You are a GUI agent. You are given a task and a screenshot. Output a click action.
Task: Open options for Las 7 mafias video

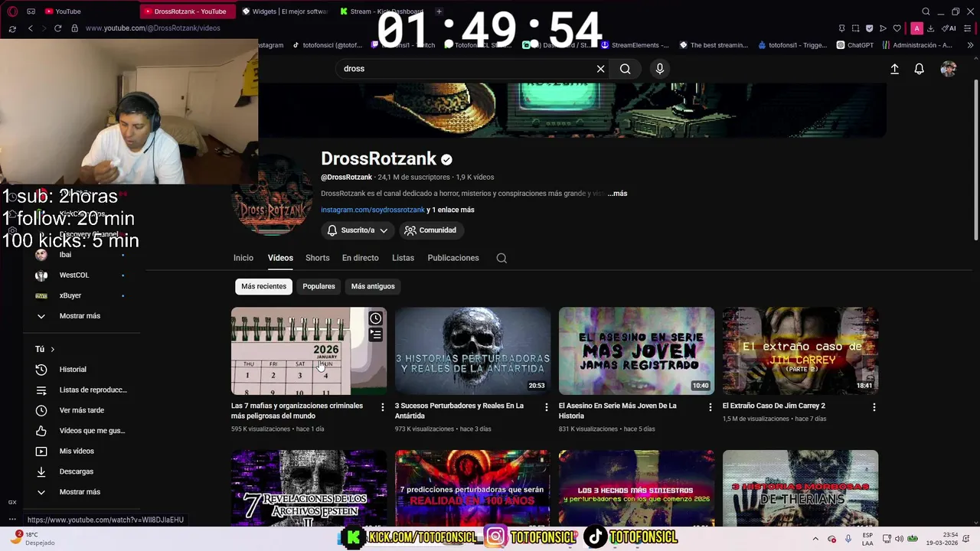click(383, 407)
